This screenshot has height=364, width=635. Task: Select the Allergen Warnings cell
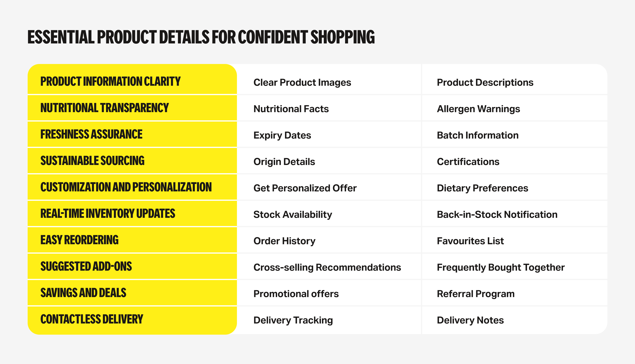tap(478, 109)
